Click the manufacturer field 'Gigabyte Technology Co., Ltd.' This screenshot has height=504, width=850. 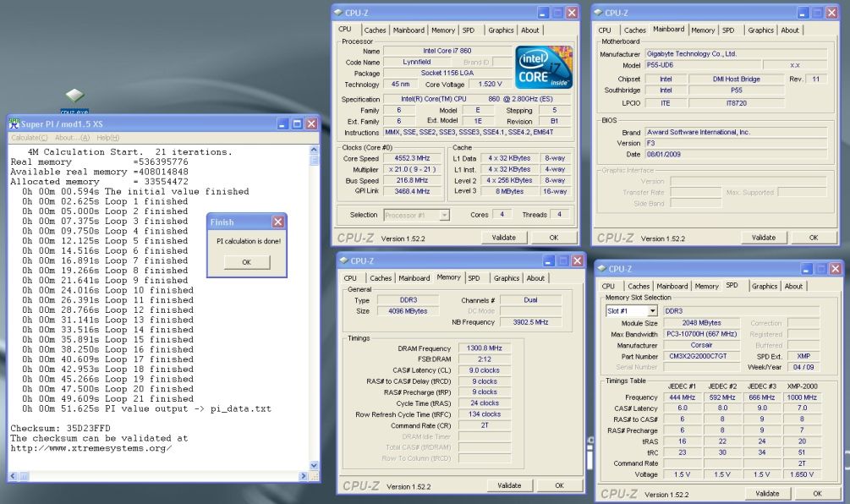click(736, 53)
